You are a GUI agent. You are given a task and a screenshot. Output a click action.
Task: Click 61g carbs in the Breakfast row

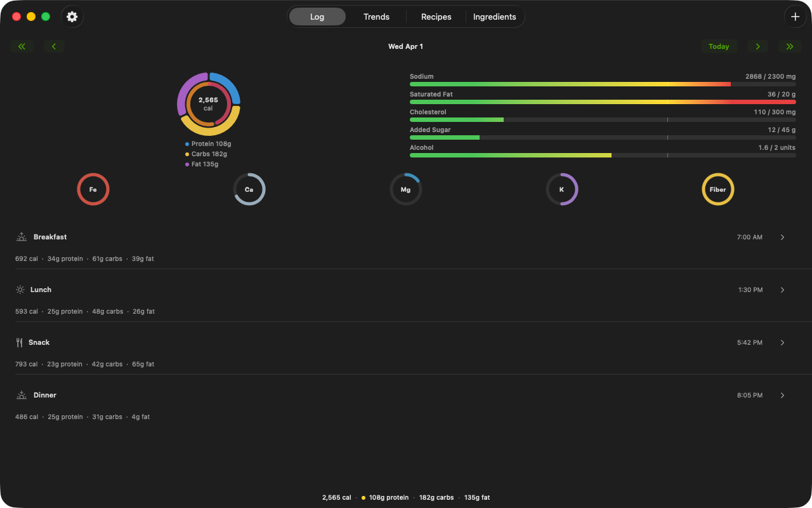point(107,259)
